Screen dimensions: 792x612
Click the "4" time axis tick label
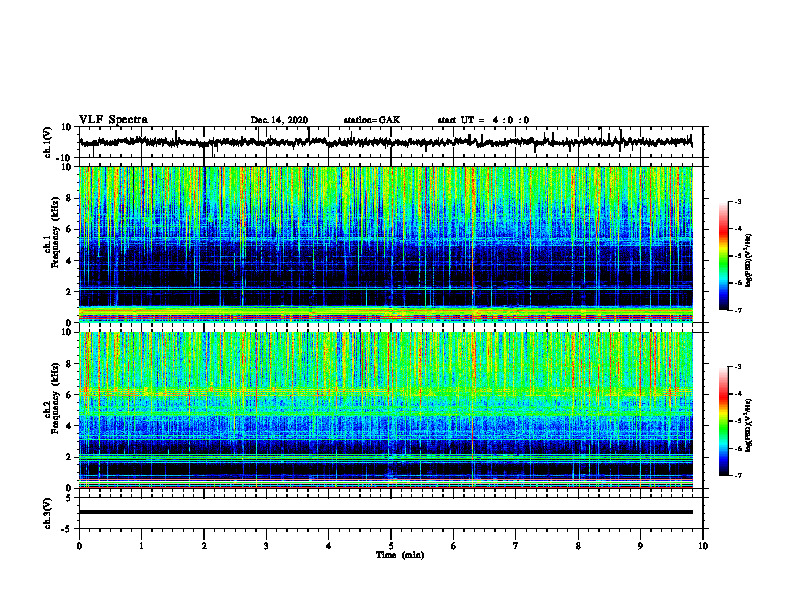(x=329, y=546)
